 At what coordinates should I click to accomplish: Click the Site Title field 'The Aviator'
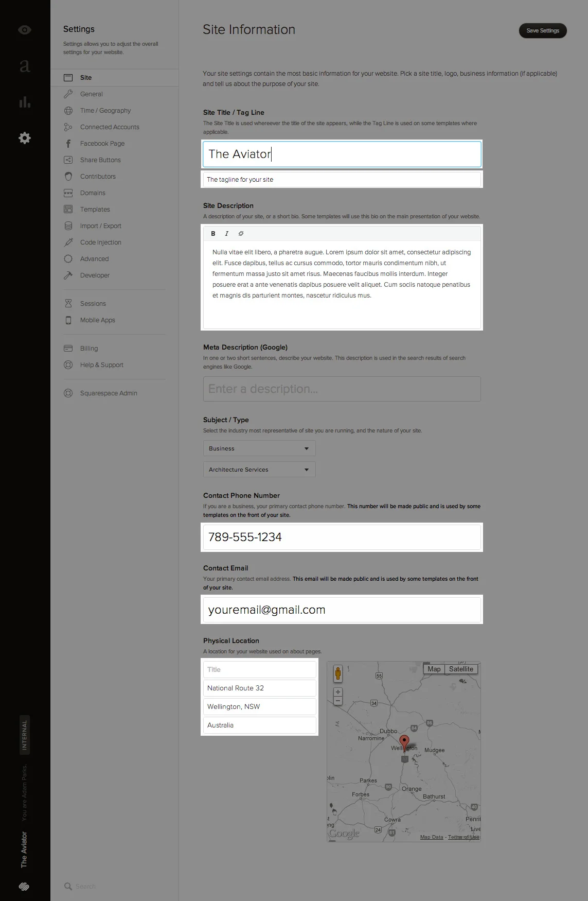[342, 154]
